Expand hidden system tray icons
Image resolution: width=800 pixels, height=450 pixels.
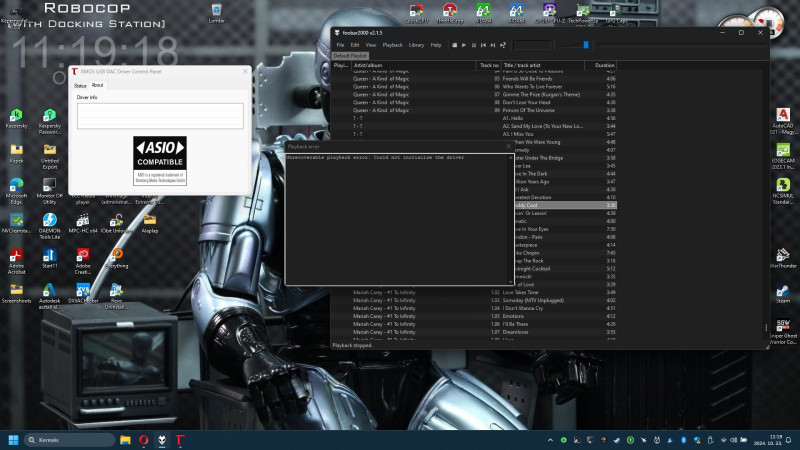tap(550, 440)
